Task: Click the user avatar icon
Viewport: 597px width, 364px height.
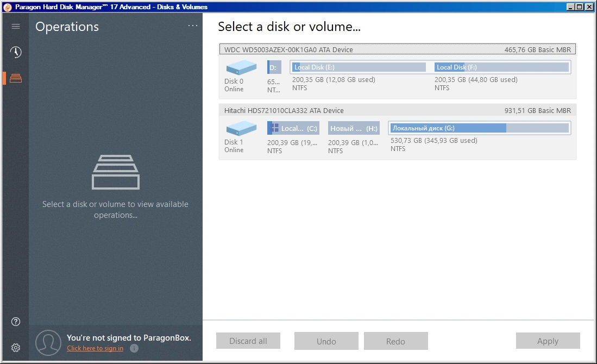Action: click(48, 343)
